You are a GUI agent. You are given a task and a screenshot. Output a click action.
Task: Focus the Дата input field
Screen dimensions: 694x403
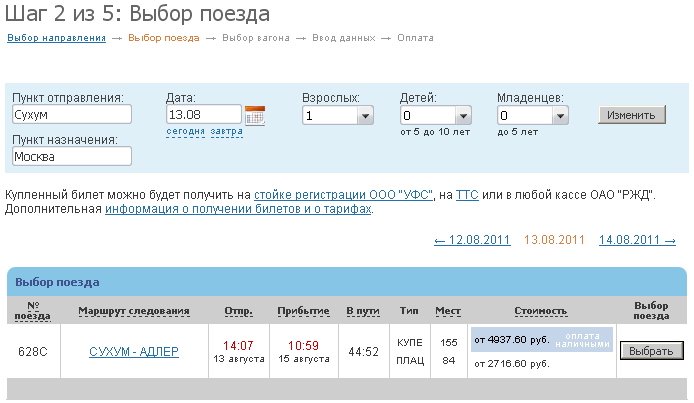[203, 115]
